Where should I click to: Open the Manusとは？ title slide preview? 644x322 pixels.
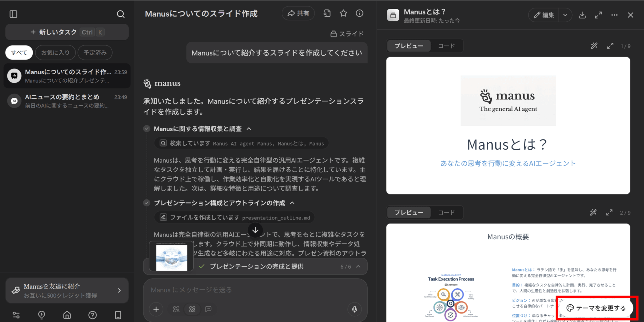[x=508, y=125]
